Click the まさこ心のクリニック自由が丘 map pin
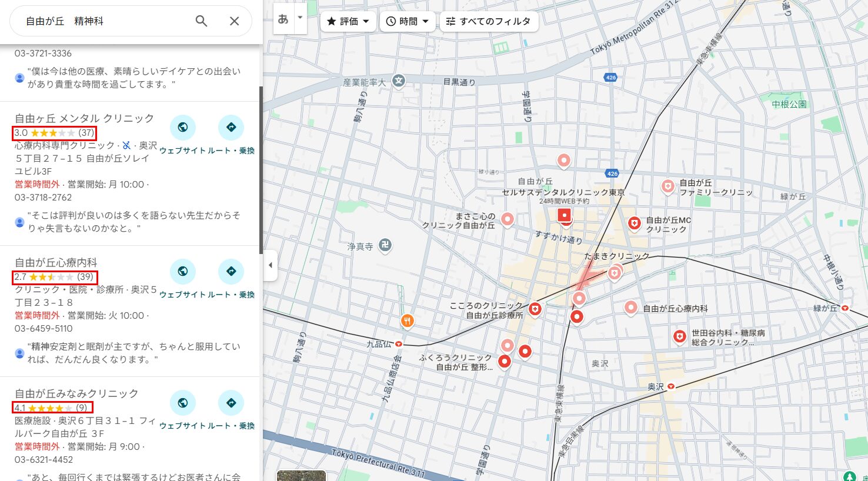Image resolution: width=868 pixels, height=481 pixels. 507,220
